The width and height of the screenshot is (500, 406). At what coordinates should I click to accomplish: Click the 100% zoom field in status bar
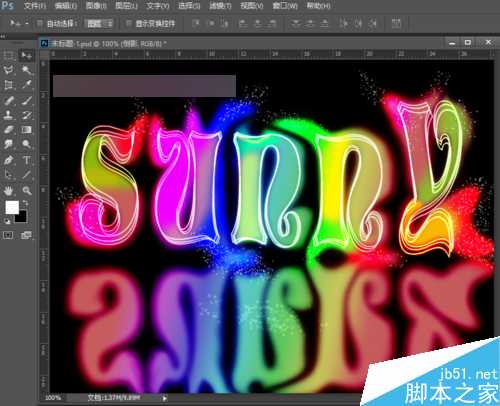click(x=53, y=398)
